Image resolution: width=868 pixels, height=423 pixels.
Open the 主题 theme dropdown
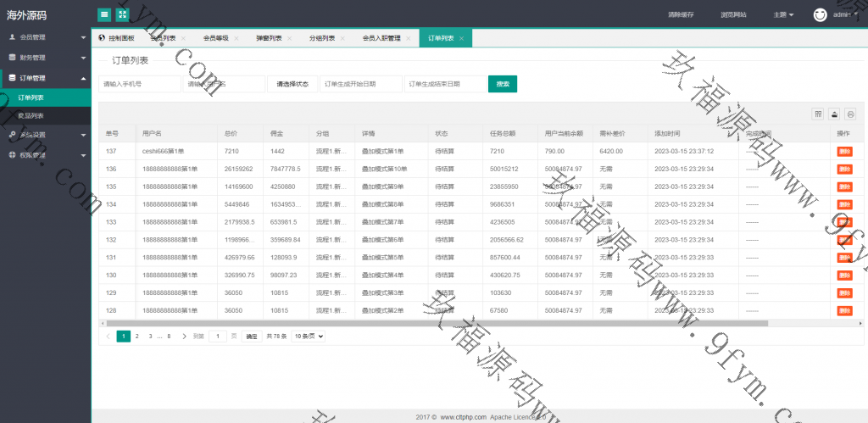[x=783, y=15]
